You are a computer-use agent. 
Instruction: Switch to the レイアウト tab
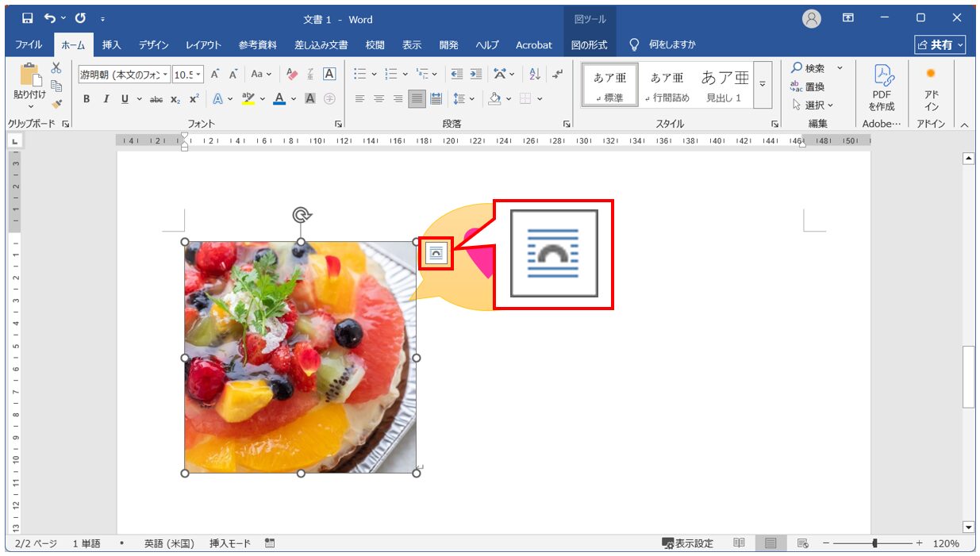point(204,44)
